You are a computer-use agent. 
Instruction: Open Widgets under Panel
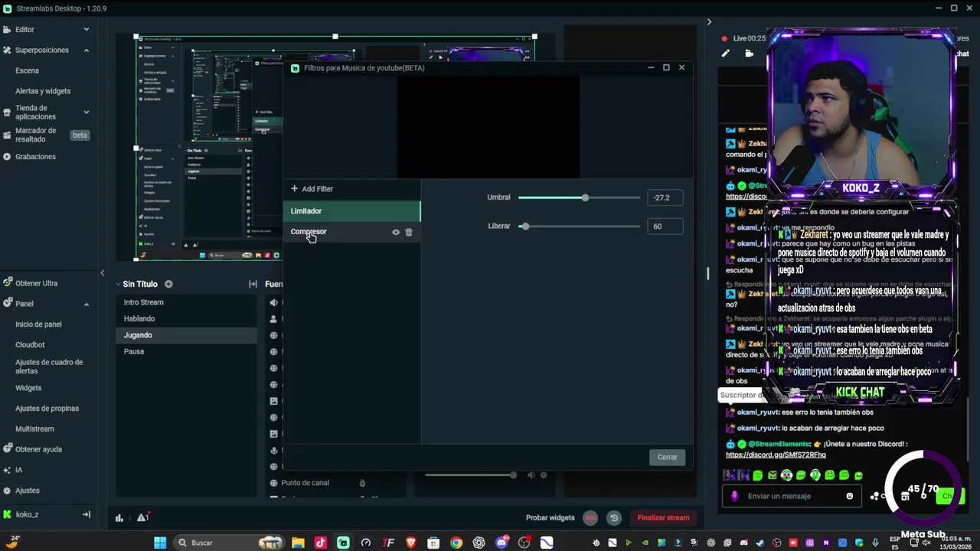pos(28,388)
